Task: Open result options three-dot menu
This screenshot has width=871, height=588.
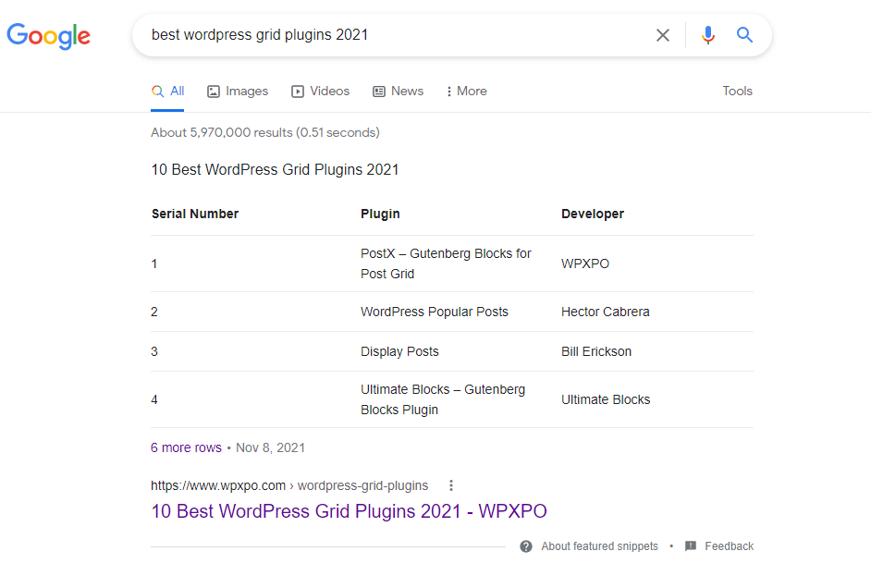Action: [x=451, y=485]
